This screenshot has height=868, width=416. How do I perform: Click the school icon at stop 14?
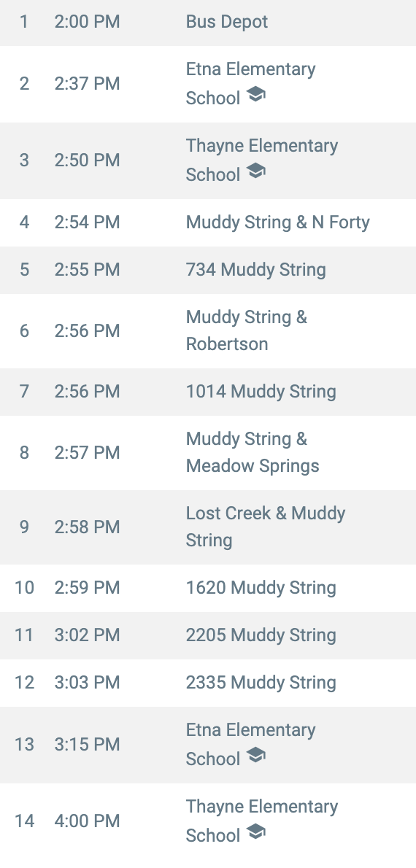pyautogui.click(x=255, y=832)
